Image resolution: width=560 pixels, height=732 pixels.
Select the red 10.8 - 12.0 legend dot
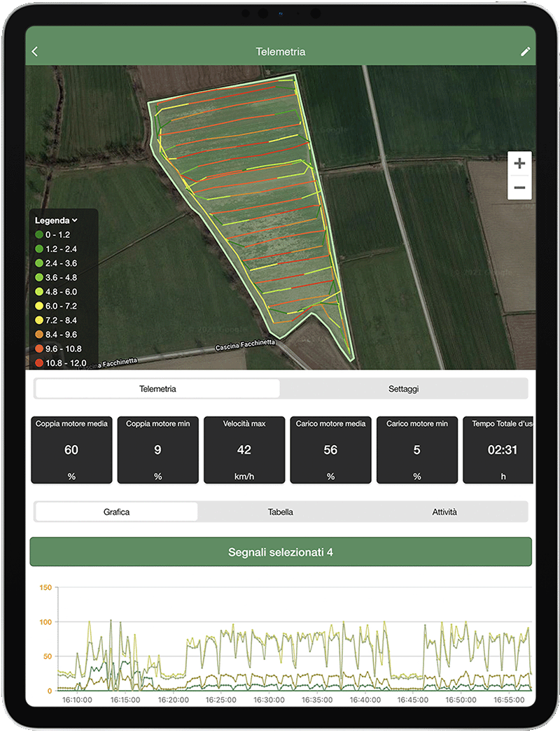(41, 363)
